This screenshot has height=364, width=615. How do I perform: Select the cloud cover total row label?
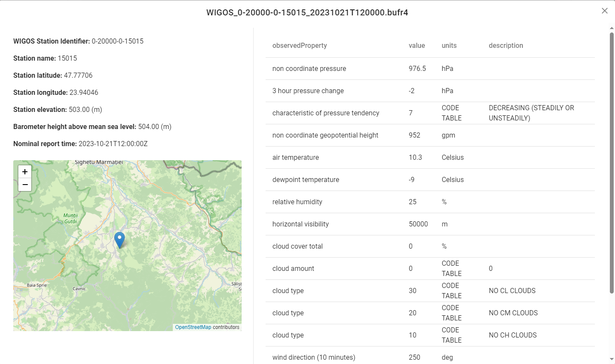(x=297, y=247)
